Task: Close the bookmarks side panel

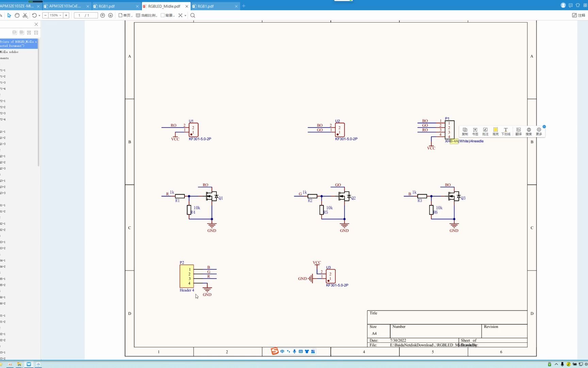Action: pyautogui.click(x=36, y=24)
